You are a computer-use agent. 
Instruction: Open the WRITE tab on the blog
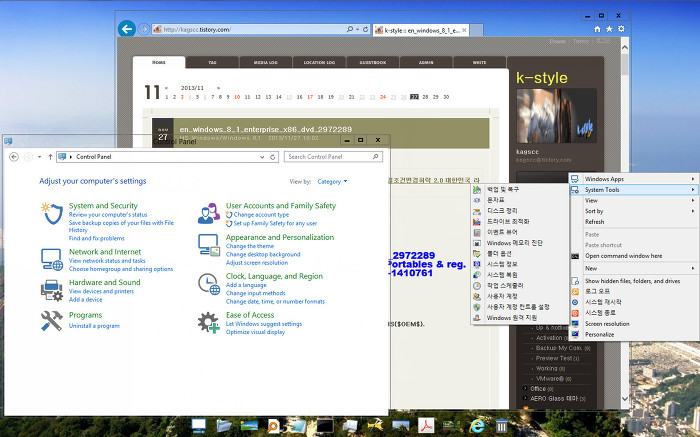coord(479,62)
